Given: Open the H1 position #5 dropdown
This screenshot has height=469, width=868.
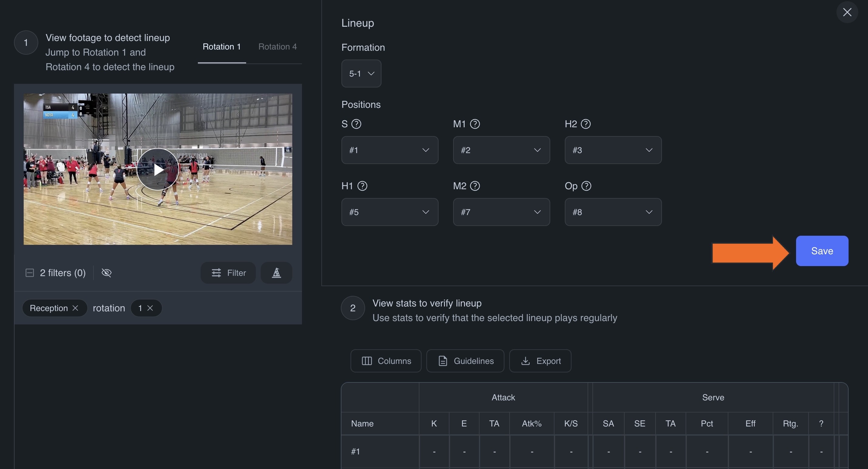Looking at the screenshot, I should (x=389, y=212).
